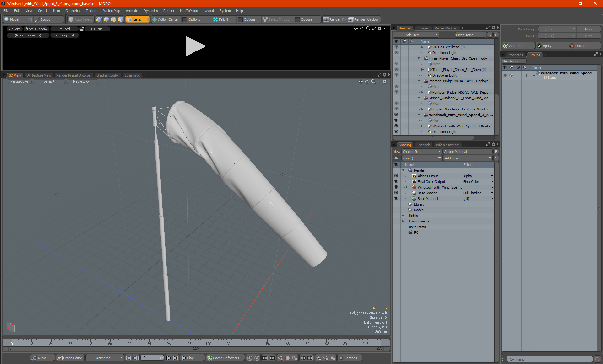Toggle visibility of Windsock group in Groups
This screenshot has width=603, height=364.
[x=505, y=75]
